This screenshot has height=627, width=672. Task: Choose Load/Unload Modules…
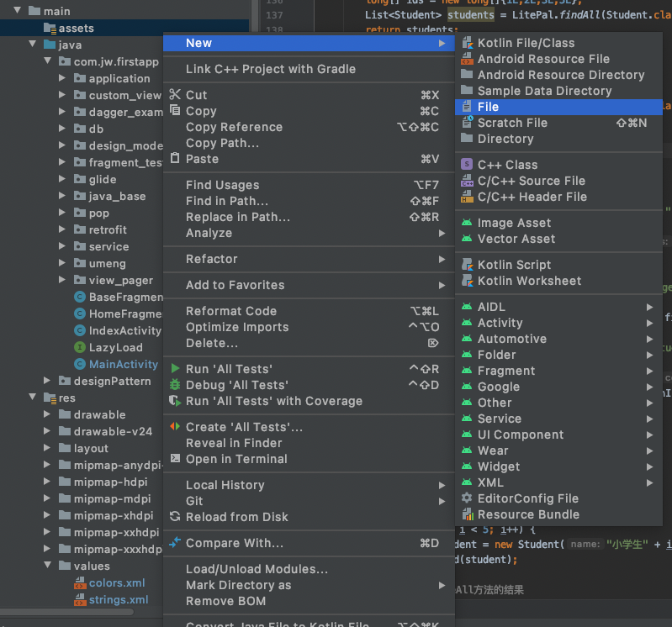309,569
